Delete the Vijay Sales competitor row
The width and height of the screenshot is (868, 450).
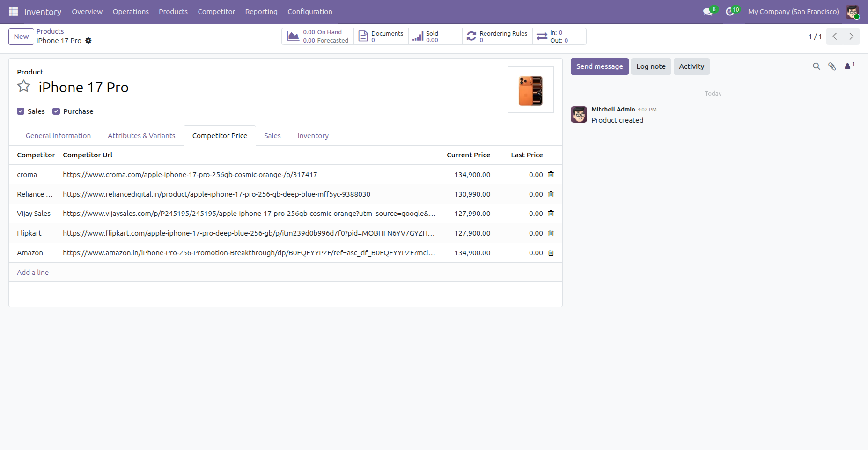tap(551, 214)
